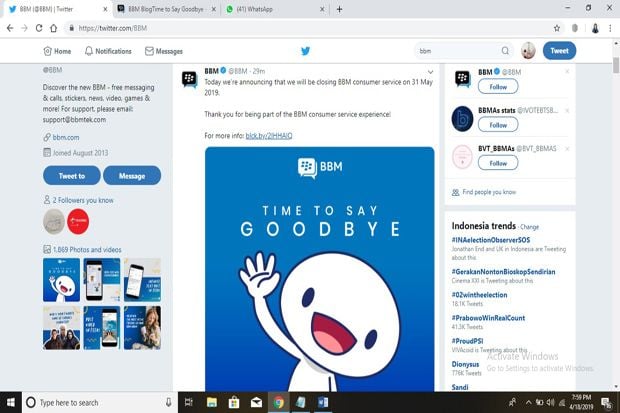The image size is (620, 413).
Task: Open File Explorer from the taskbar
Action: [x=212, y=402]
